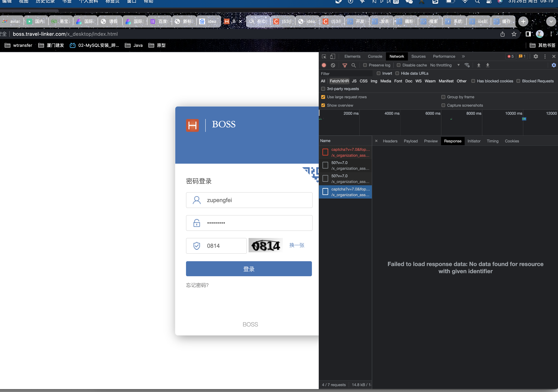Bookmark this page with star icon
Viewport: 558px width, 392px height.
pyautogui.click(x=514, y=34)
